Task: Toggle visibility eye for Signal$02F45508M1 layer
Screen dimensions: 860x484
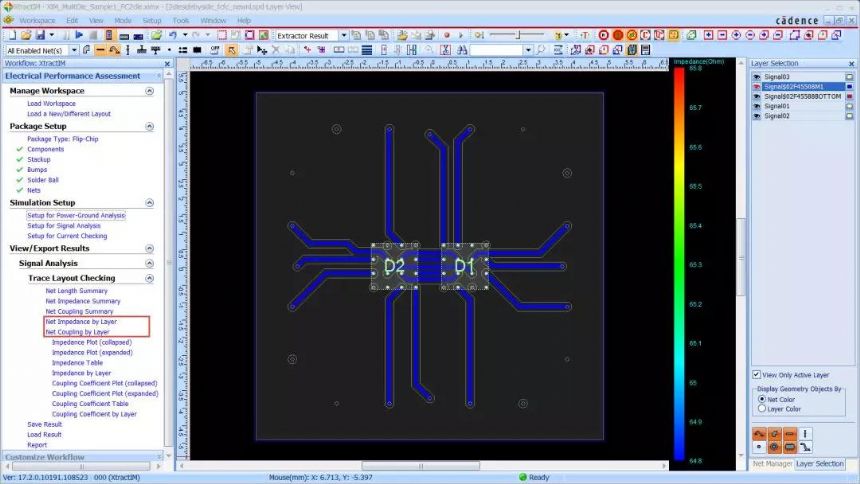Action: click(x=757, y=87)
